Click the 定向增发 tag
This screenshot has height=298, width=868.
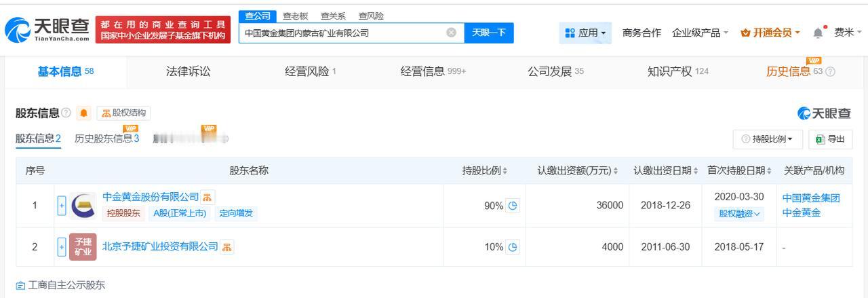pyautogui.click(x=236, y=213)
